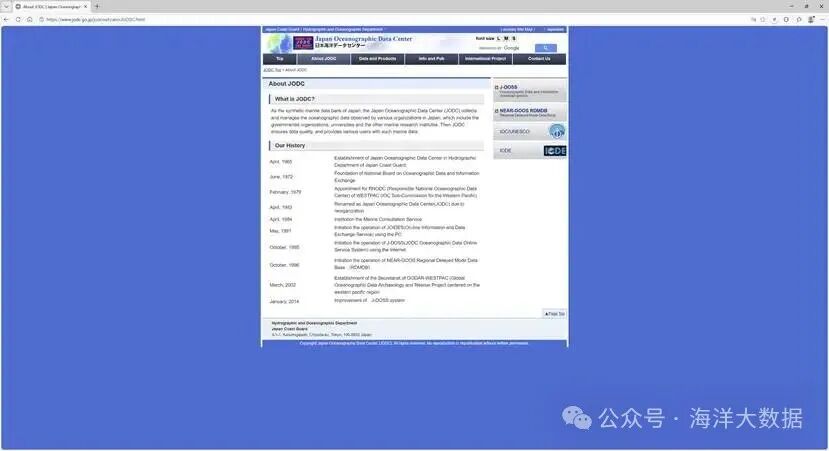Go to browser home page icon
829x451 pixels.
pyautogui.click(x=29, y=19)
